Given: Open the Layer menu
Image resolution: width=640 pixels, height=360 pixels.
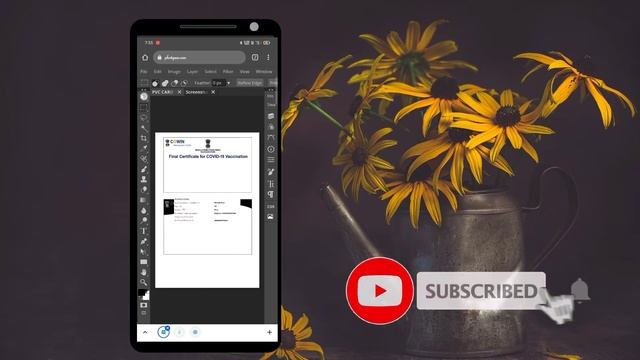Looking at the screenshot, I should [192, 71].
